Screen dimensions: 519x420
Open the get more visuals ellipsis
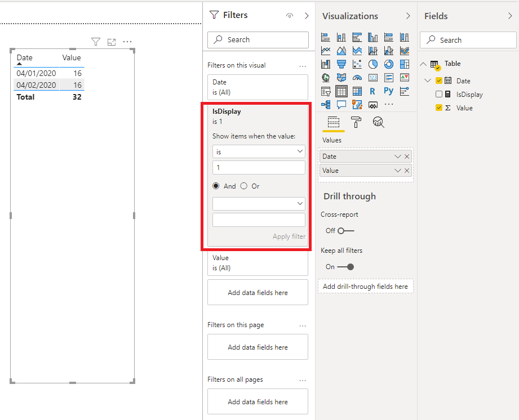tap(389, 104)
